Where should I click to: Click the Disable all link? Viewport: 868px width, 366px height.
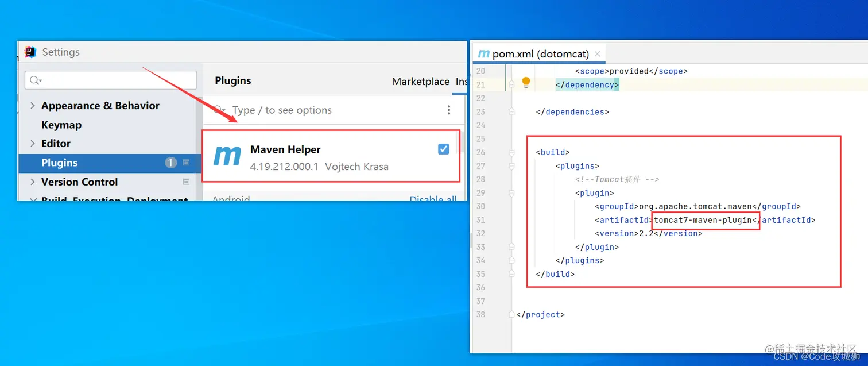[433, 199]
